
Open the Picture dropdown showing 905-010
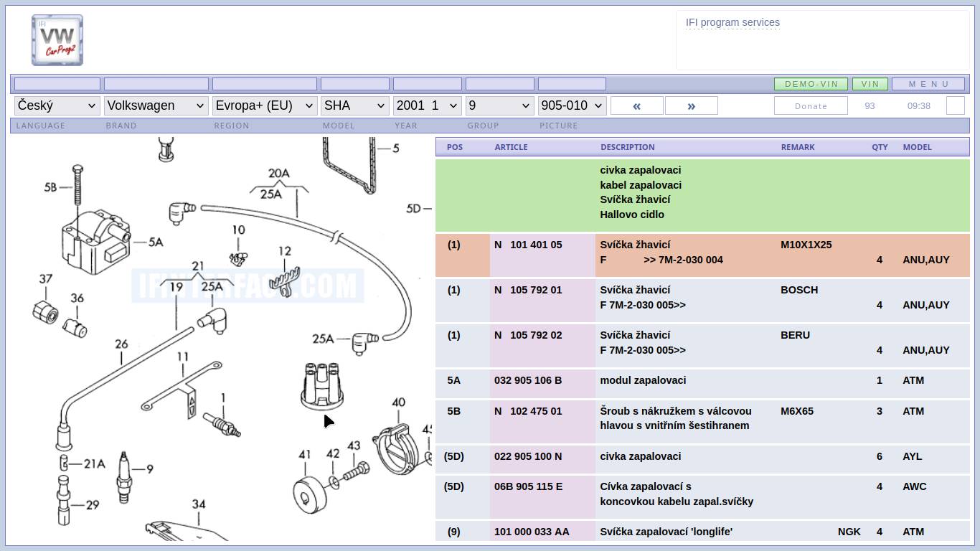(x=572, y=105)
